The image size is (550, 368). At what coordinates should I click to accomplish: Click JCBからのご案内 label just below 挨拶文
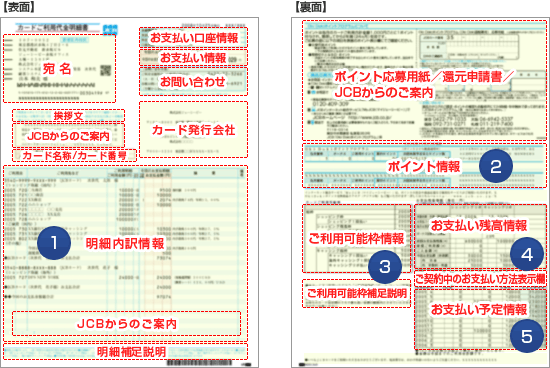click(x=68, y=136)
